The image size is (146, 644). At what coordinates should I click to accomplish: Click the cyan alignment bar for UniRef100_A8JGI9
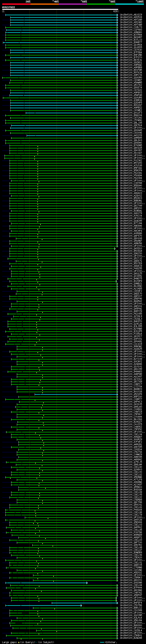tap(62, 15)
